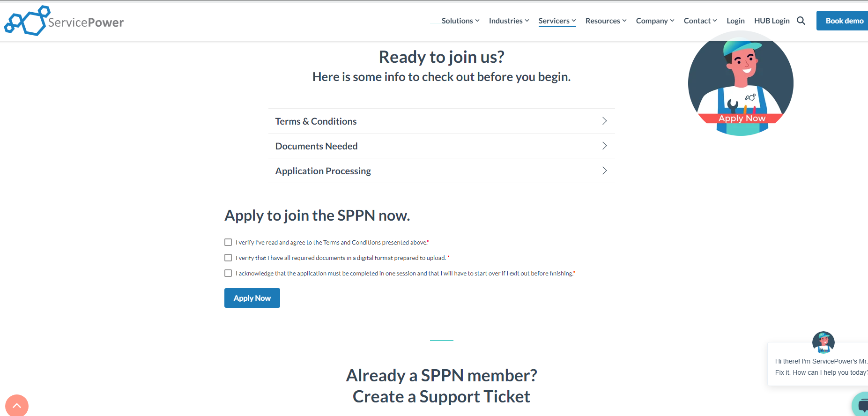Expand the Application Processing chevron

[604, 171]
